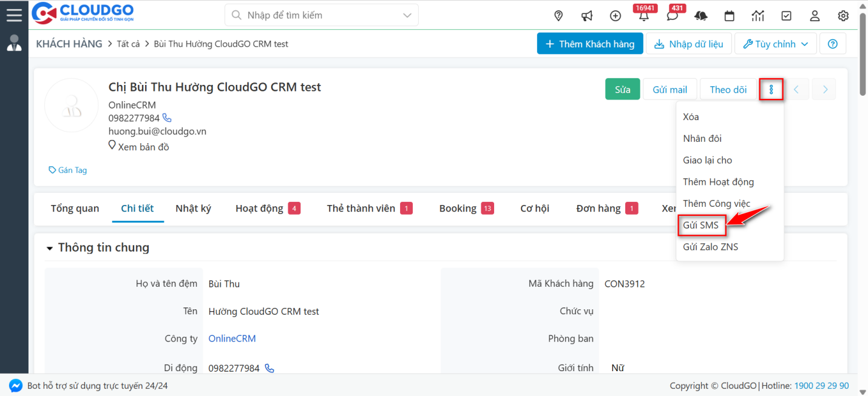The height and width of the screenshot is (396, 868).
Task: Toggle the three-dots more actions menu
Action: pyautogui.click(x=771, y=90)
